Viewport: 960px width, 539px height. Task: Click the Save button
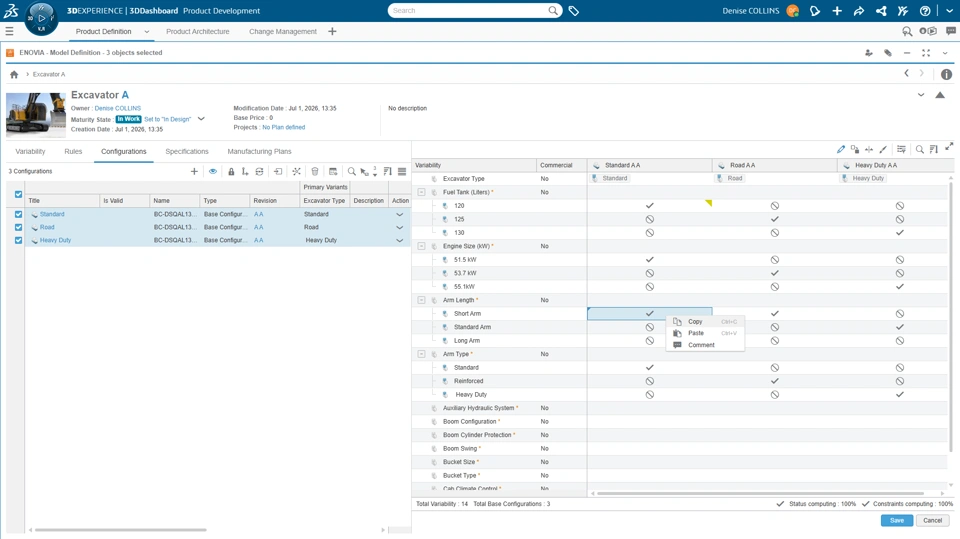(897, 521)
